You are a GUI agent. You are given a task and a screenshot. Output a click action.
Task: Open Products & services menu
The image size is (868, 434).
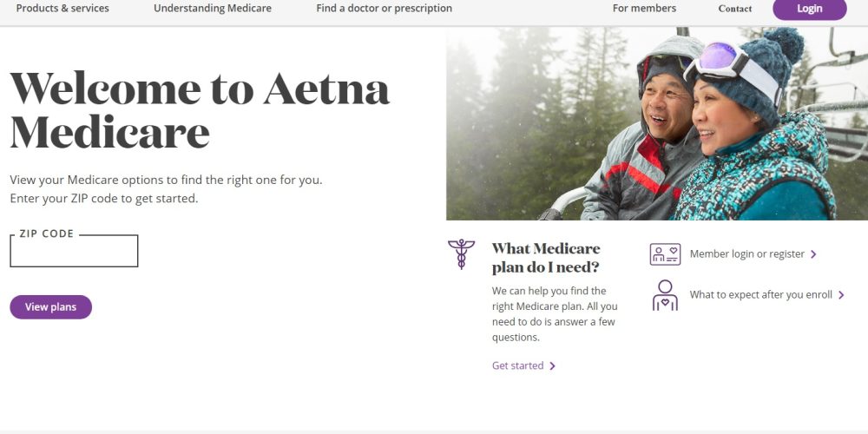point(62,9)
